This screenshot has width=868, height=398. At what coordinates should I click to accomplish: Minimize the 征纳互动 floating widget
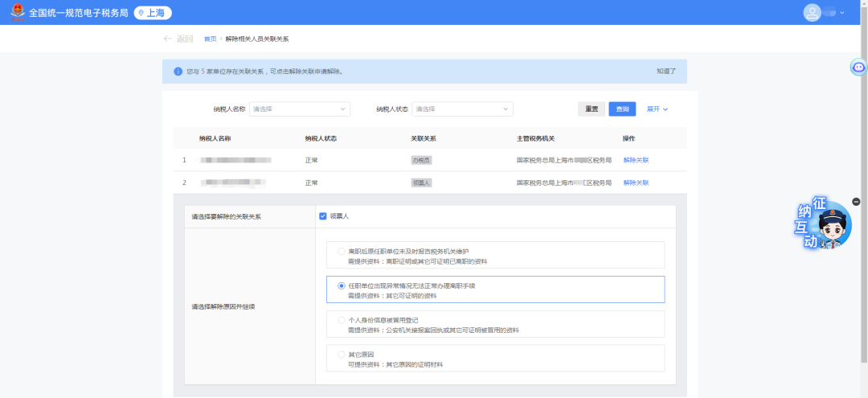click(856, 201)
